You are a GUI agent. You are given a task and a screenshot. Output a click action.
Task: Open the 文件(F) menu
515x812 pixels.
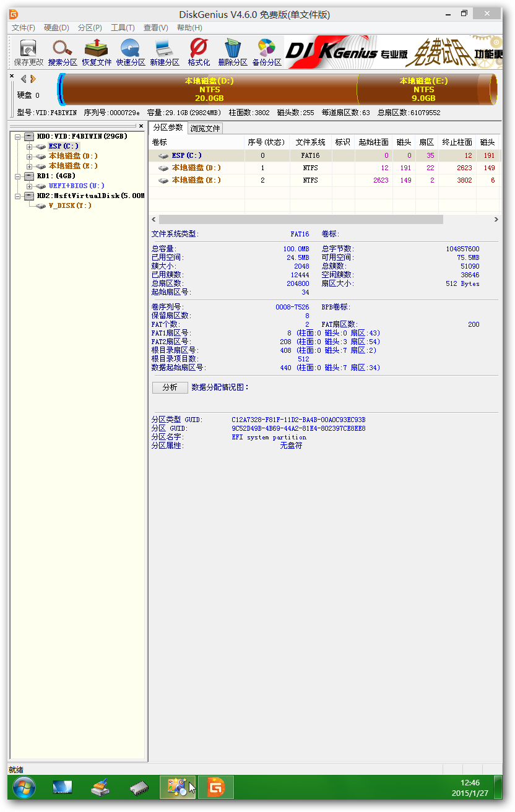[24, 28]
